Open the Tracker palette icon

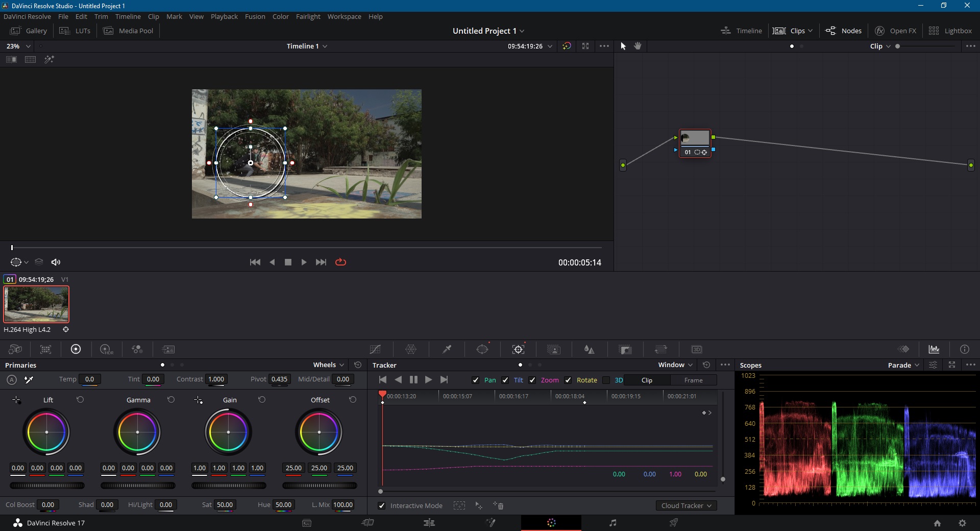point(518,349)
